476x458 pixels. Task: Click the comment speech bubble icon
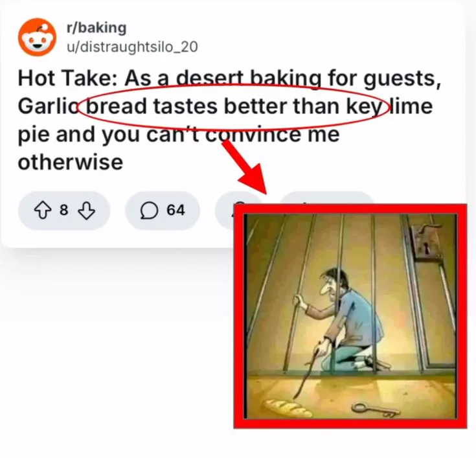tap(149, 211)
